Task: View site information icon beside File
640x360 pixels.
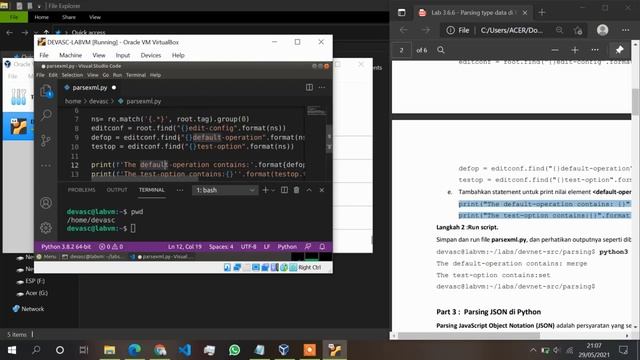Action: pyautogui.click(x=450, y=30)
